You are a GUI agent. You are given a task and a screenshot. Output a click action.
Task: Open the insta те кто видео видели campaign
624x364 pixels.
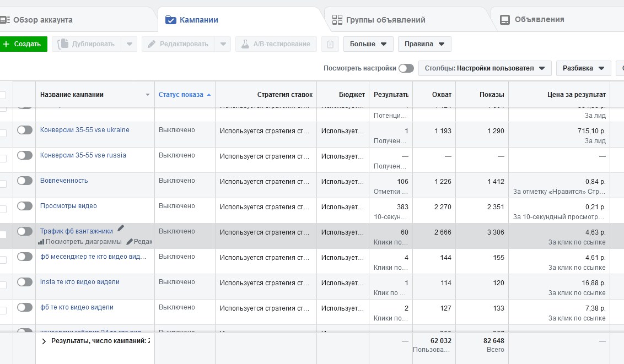(79, 282)
